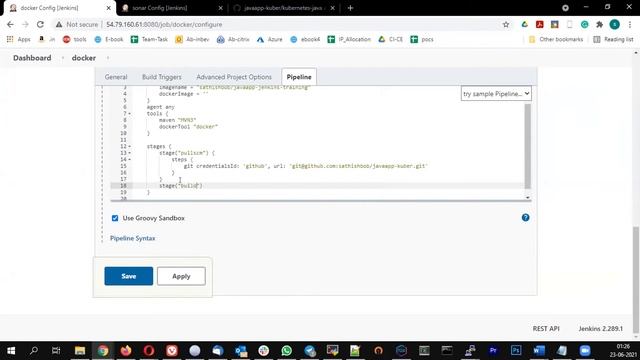This screenshot has height=360, width=640.
Task: Launch Vivaldi from the taskbar
Action: point(172,351)
